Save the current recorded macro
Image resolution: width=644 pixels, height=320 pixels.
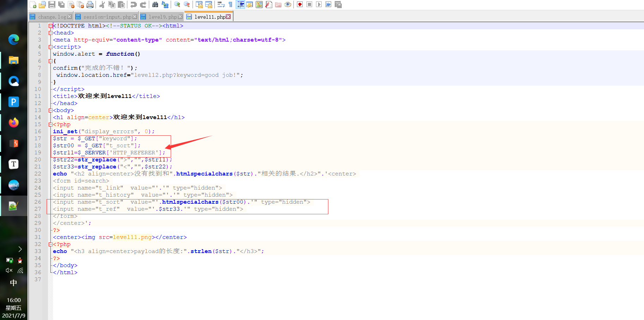tap(338, 5)
